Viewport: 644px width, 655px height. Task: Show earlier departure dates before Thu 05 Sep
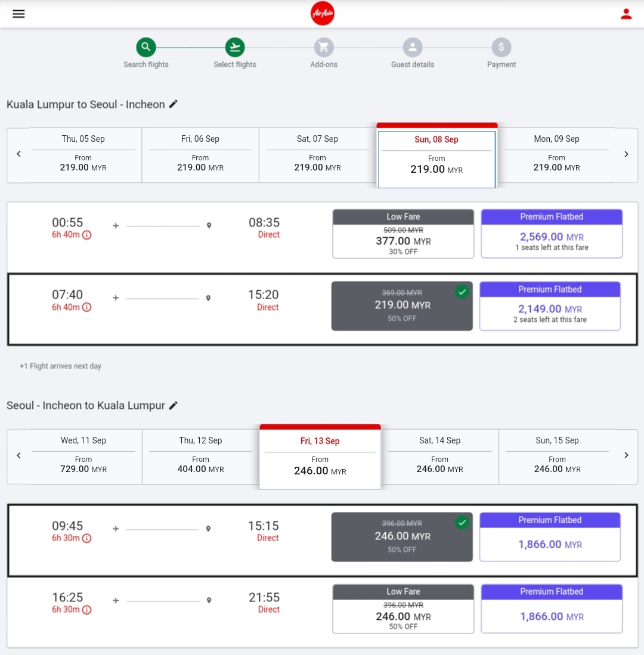(x=18, y=154)
